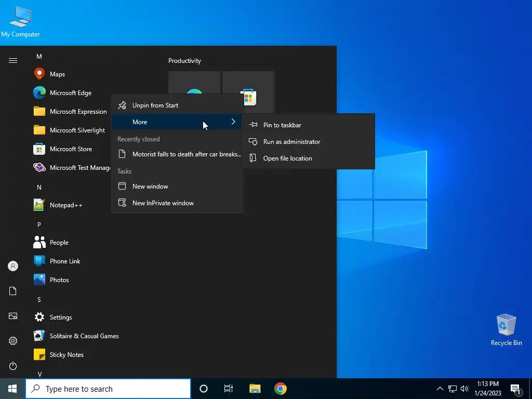This screenshot has height=399, width=532.
Task: Expand the Microsoft Expression folder
Action: [x=71, y=111]
